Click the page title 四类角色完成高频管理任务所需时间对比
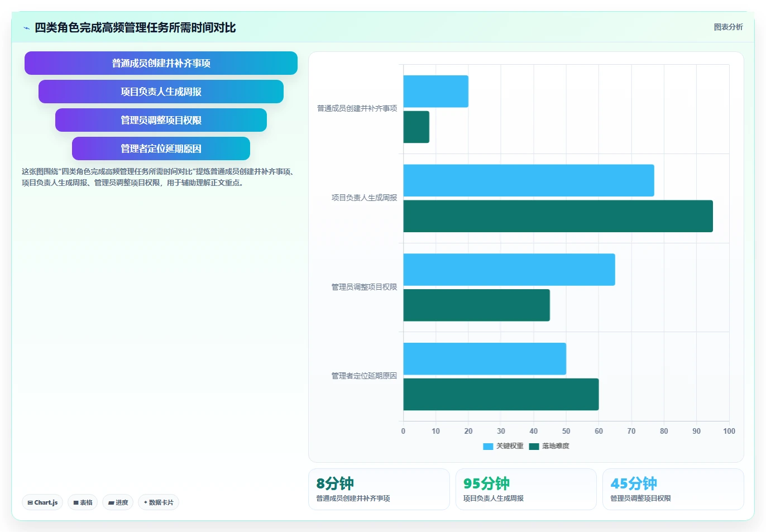 tap(135, 28)
